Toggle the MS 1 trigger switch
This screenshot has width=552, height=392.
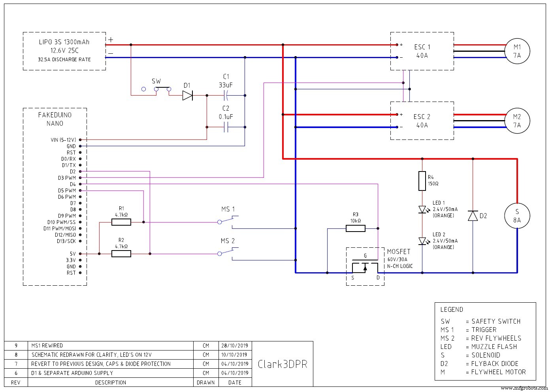click(229, 220)
